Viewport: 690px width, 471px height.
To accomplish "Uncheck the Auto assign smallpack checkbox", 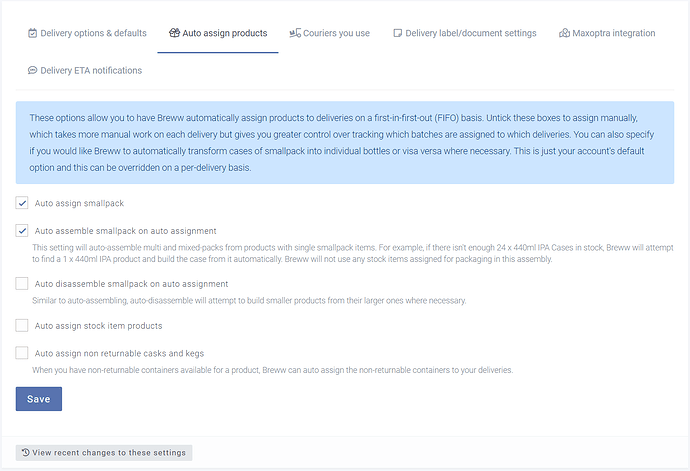I will click(22, 203).
